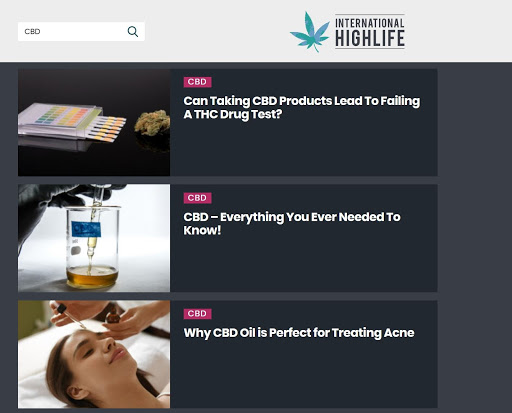Open 'CBD – Everything You Ever Needed To Know!' headline
Viewport: 512px width, 413px height.
coord(292,223)
